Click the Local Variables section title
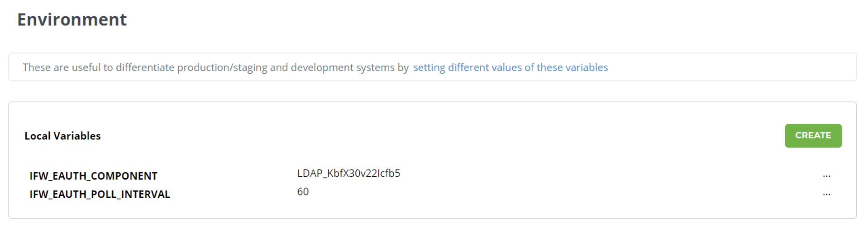Screen dimensions: 868x228 click(62, 136)
